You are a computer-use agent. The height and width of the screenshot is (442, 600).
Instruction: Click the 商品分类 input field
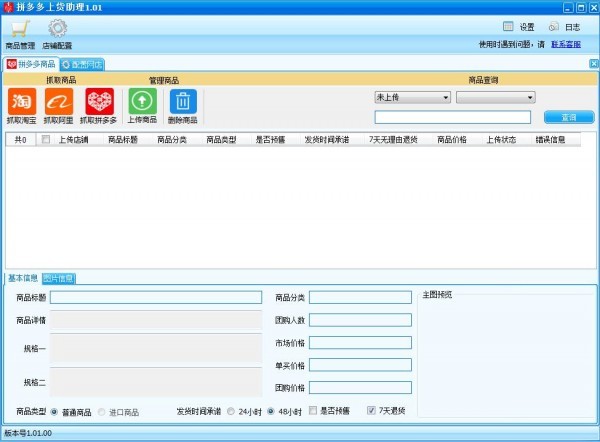360,297
